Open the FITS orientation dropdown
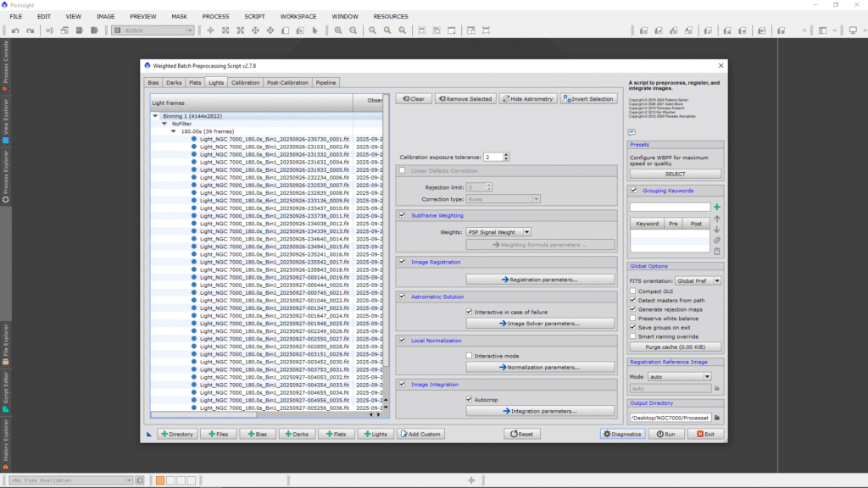The width and height of the screenshot is (868, 488). coord(698,280)
